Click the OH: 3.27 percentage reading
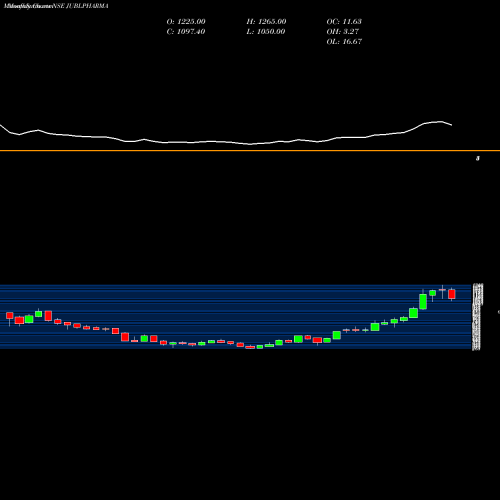500x500 pixels. pyautogui.click(x=343, y=32)
